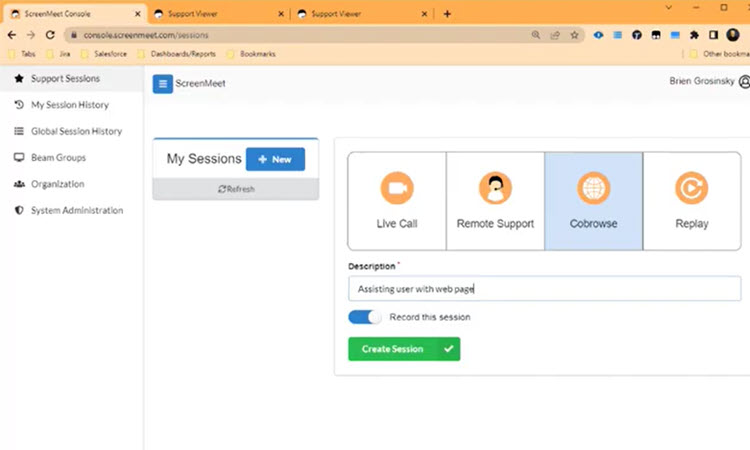Click the zoom magnifier icon in address bar
This screenshot has height=450, width=750.
(x=536, y=35)
